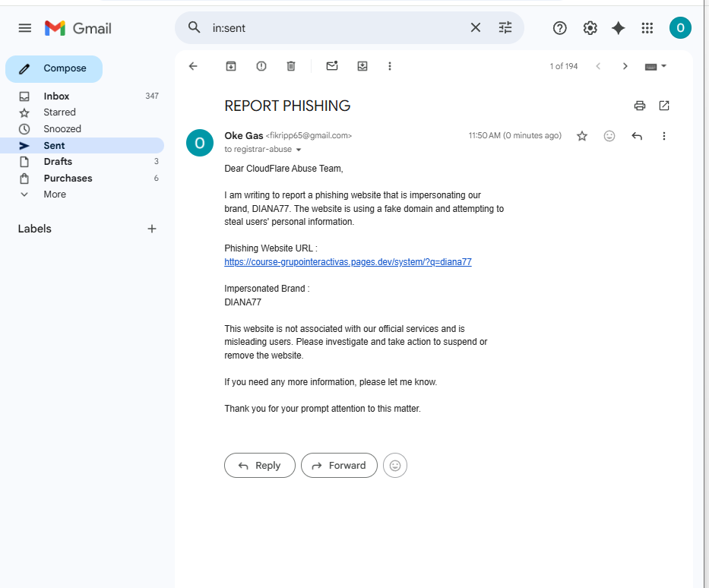Click the Gmail logo
The height and width of the screenshot is (588, 709).
click(x=78, y=28)
